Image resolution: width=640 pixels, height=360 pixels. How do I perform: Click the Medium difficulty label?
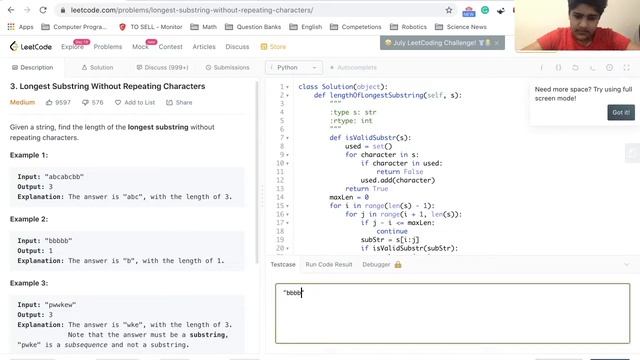point(22,102)
